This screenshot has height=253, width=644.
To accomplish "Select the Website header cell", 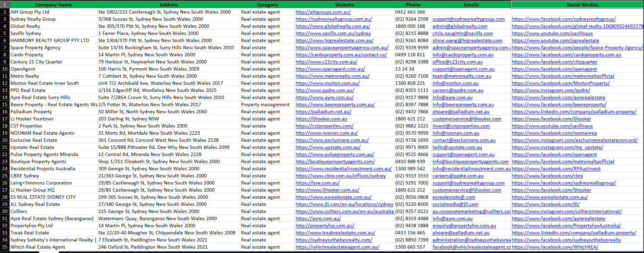I will [344, 5].
